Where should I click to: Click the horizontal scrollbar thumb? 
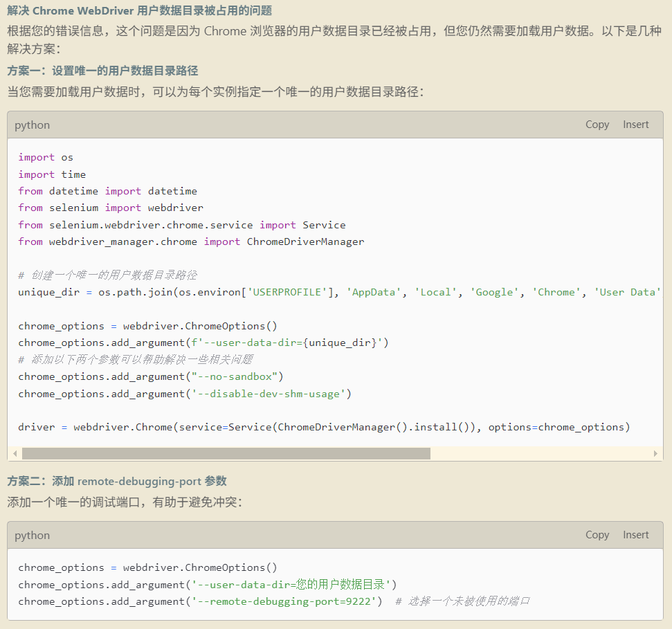(x=226, y=453)
